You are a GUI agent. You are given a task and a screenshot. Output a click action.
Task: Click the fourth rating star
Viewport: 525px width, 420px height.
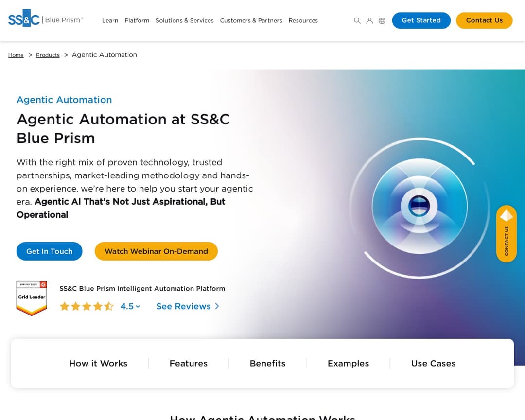point(98,306)
